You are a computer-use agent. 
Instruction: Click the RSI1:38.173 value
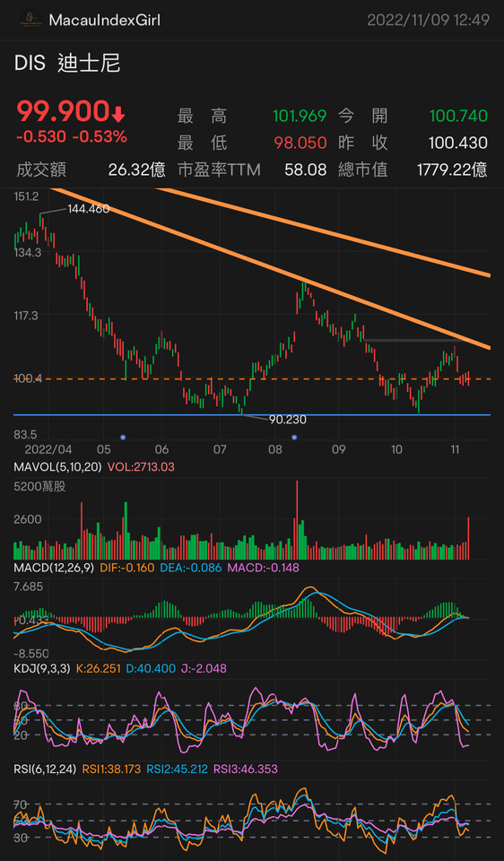click(x=111, y=770)
